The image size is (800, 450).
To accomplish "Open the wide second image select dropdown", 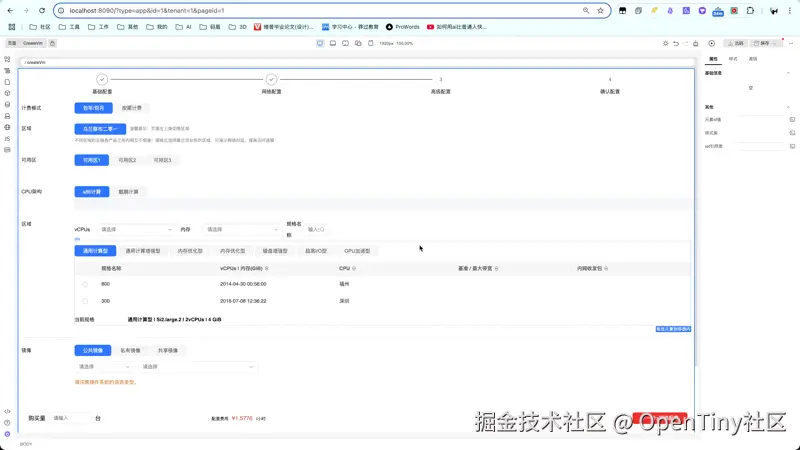I will click(x=197, y=367).
